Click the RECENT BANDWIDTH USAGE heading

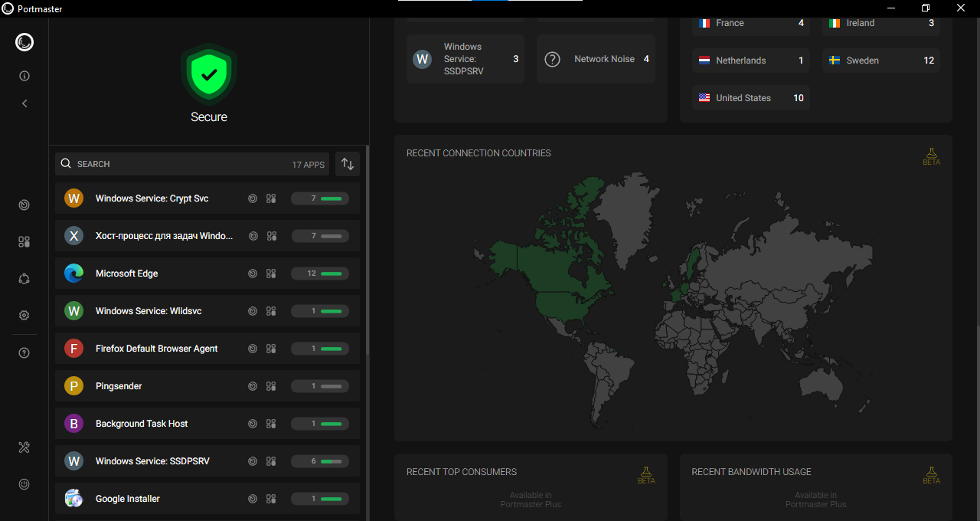[751, 472]
